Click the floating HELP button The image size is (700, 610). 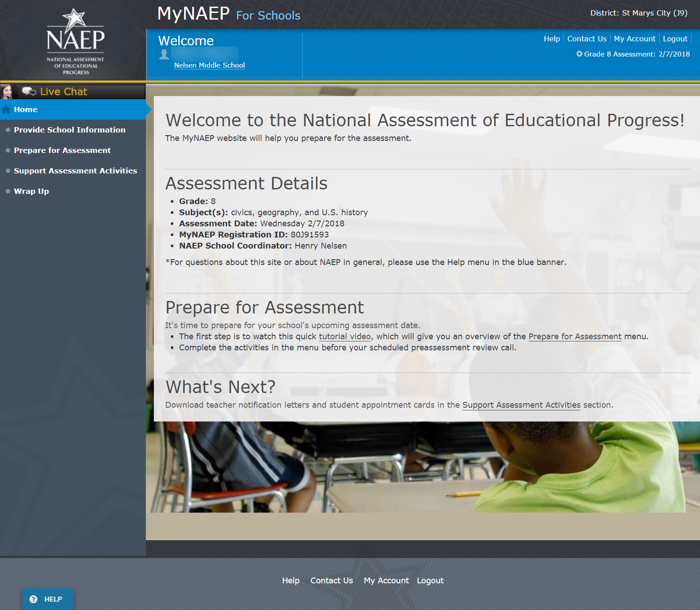pyautogui.click(x=48, y=599)
